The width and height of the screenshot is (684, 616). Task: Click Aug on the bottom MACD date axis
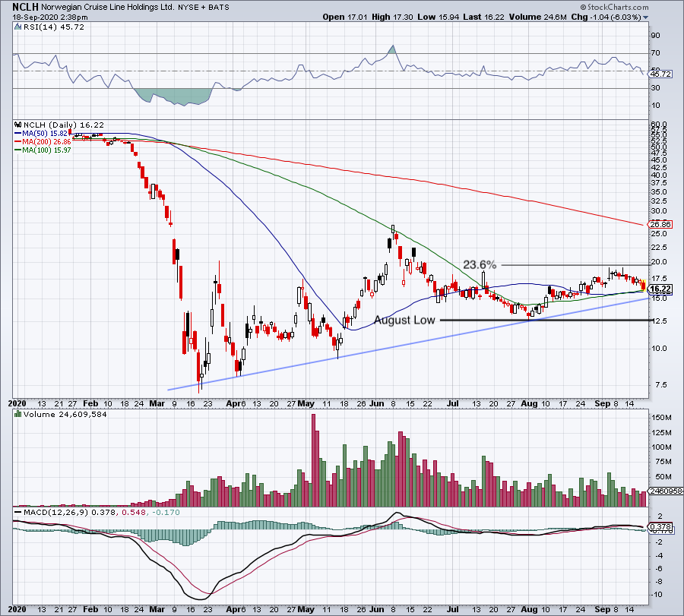tap(530, 609)
